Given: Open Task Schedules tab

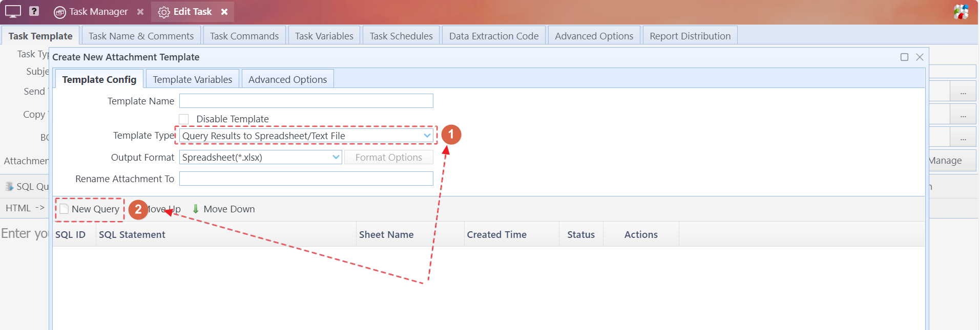Looking at the screenshot, I should pos(401,36).
